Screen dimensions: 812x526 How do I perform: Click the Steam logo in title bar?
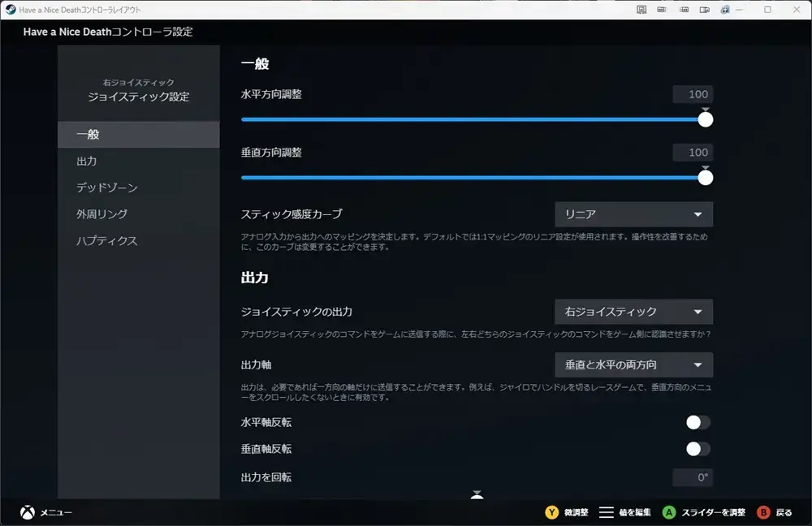click(x=11, y=9)
